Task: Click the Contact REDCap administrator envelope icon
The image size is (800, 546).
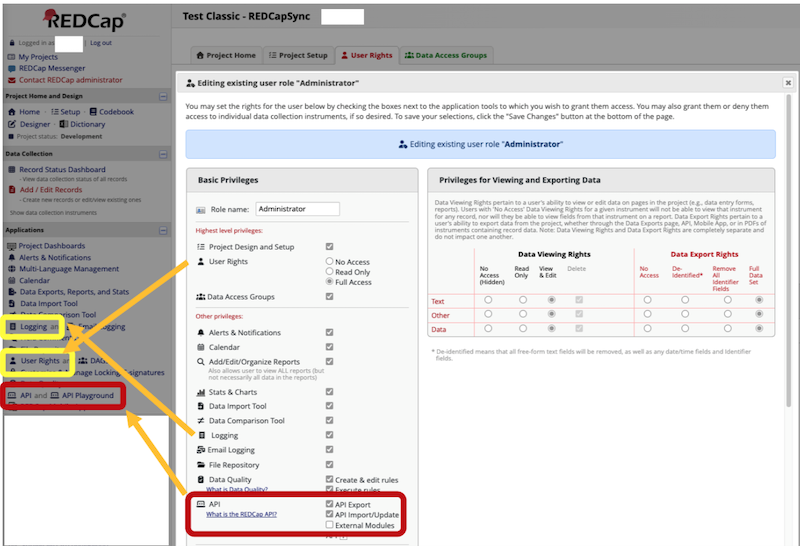Action: point(12,80)
